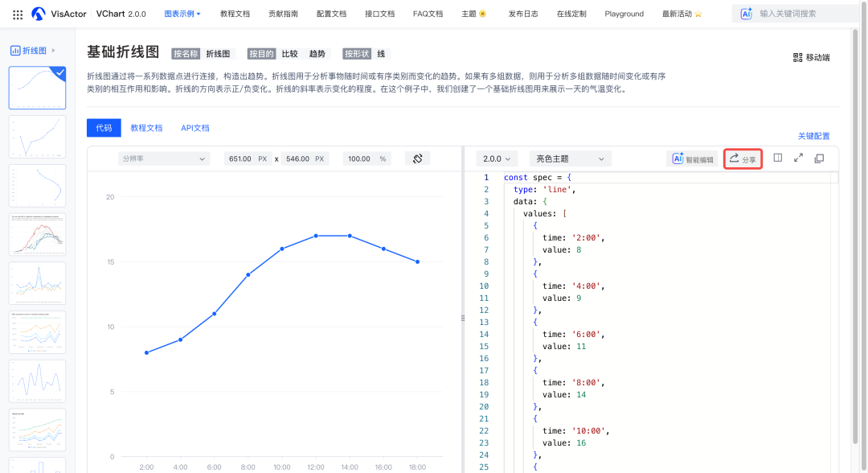Click the 移动端 QR code icon

[797, 57]
